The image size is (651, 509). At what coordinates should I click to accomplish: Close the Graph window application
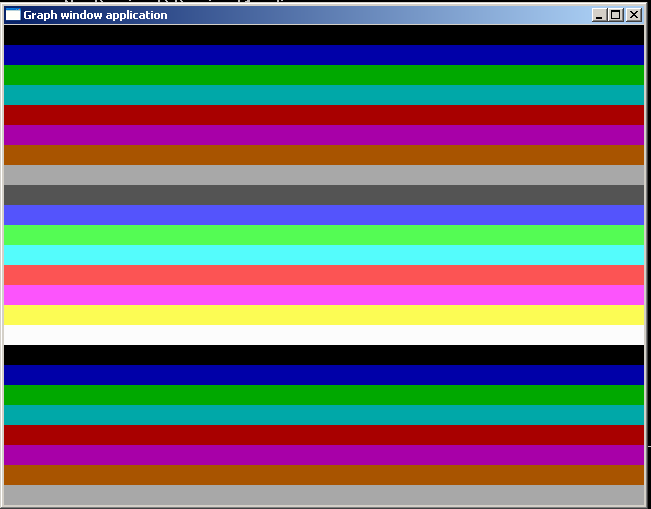[x=633, y=15]
